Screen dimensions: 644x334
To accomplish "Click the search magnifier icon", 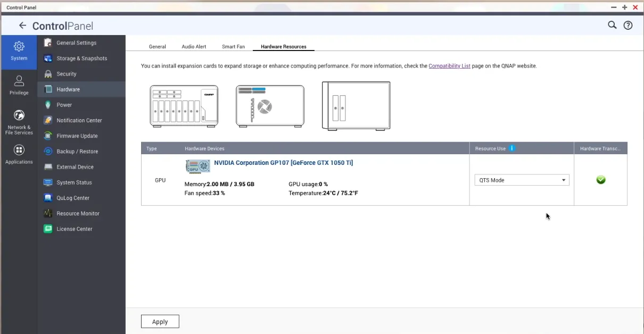I will click(x=612, y=25).
